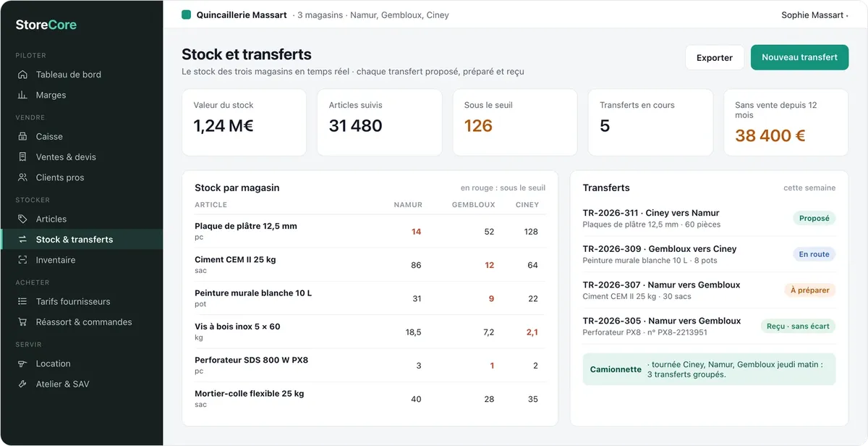The height and width of the screenshot is (446, 868).
Task: Open transfer TR-2026-311 Ciney vers Namur
Action: coord(709,218)
